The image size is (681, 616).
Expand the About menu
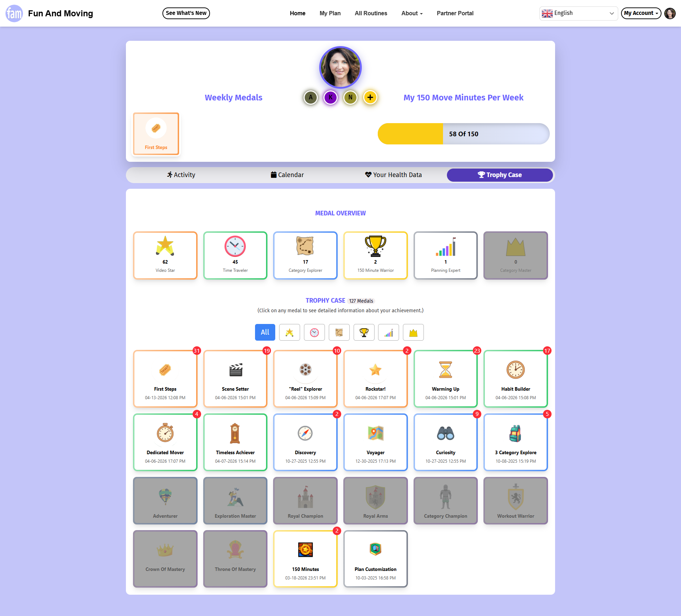[412, 13]
